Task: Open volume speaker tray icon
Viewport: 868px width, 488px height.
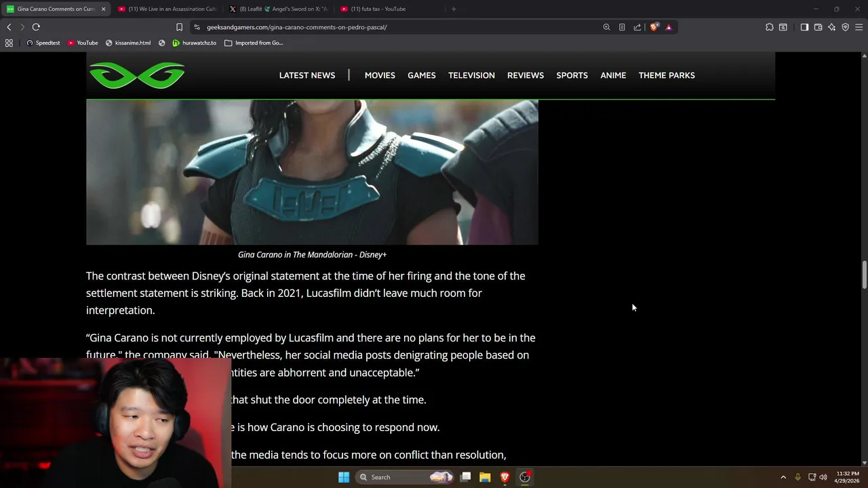Action: (823, 477)
